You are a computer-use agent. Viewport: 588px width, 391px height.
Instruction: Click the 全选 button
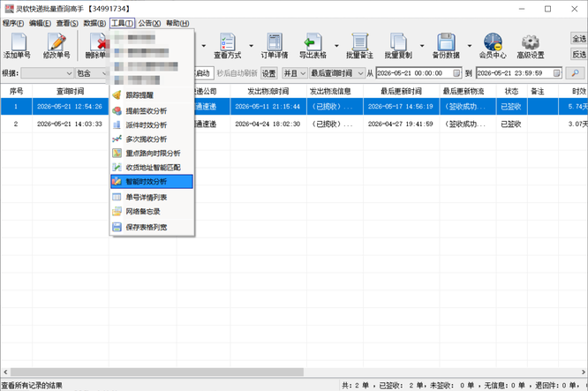pyautogui.click(x=579, y=39)
